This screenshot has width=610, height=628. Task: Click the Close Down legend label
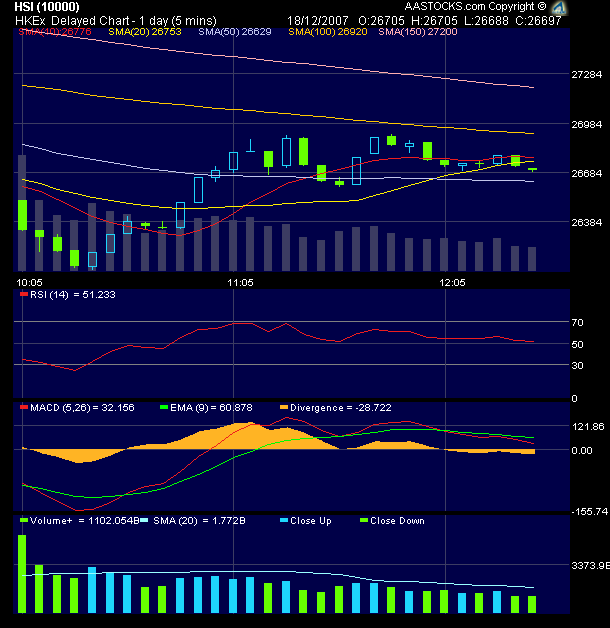[397, 521]
